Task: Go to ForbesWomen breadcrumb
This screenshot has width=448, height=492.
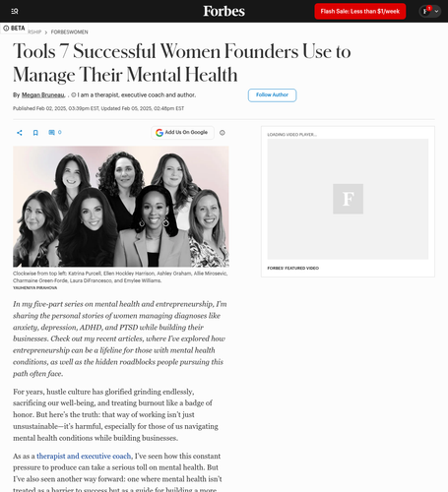Action: (x=69, y=32)
